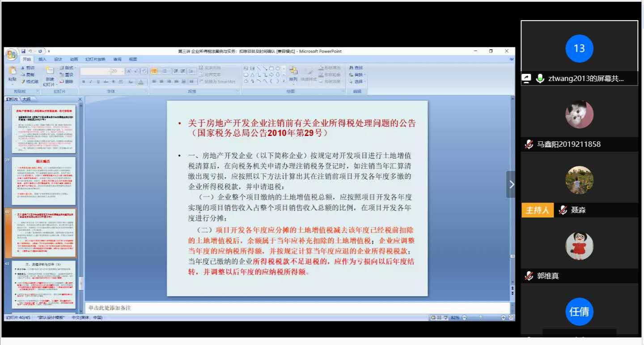Start slideshow from the status bar icon
The height and width of the screenshot is (345, 644).
pyautogui.click(x=445, y=318)
